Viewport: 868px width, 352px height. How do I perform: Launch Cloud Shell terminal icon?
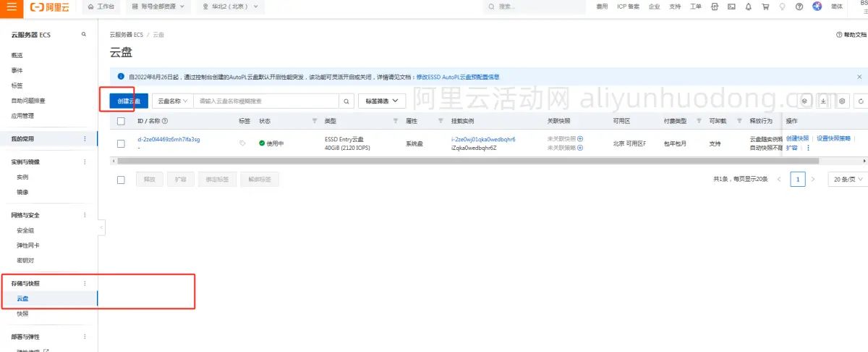coord(731,7)
